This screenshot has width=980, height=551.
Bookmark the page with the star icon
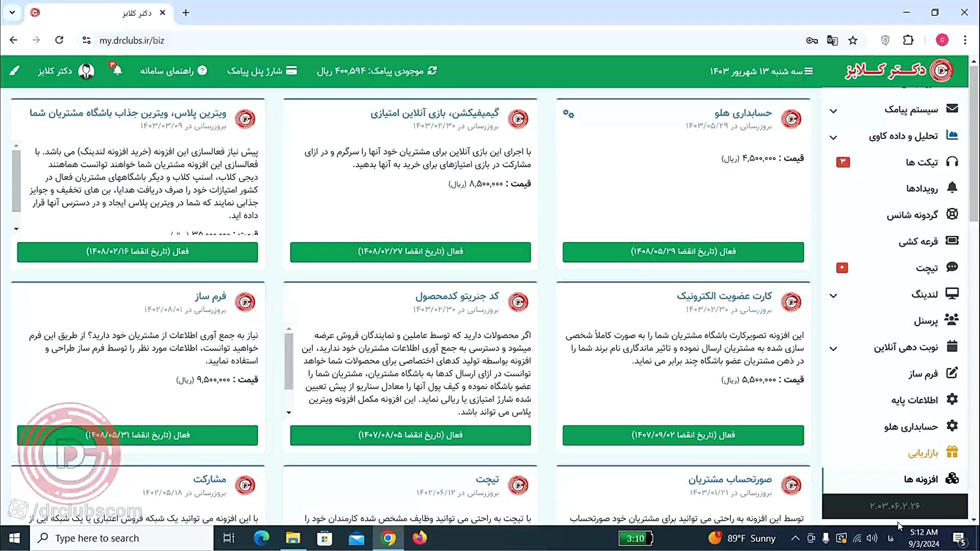pos(853,40)
